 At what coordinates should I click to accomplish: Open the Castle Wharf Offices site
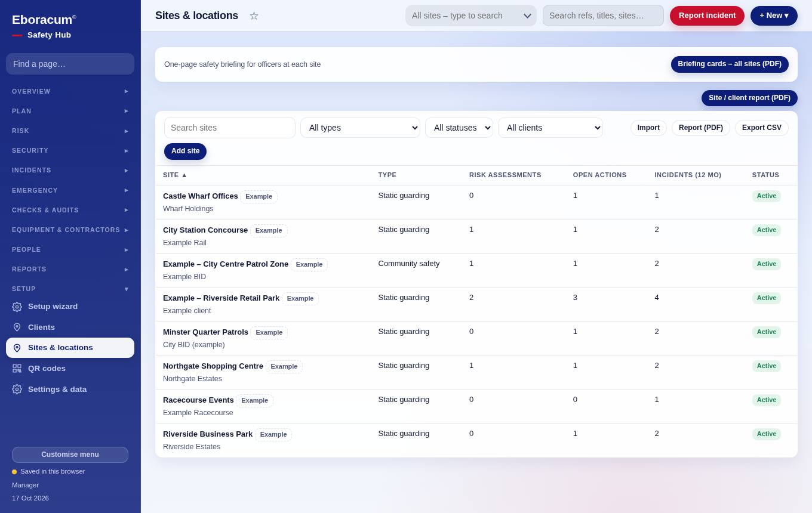[x=201, y=196]
